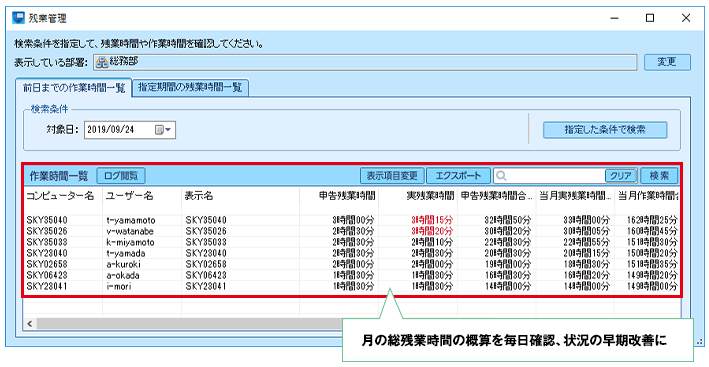This screenshot has height=367, width=709.
Task: Click the 残業管理 app icon in title bar
Action: 19,18
